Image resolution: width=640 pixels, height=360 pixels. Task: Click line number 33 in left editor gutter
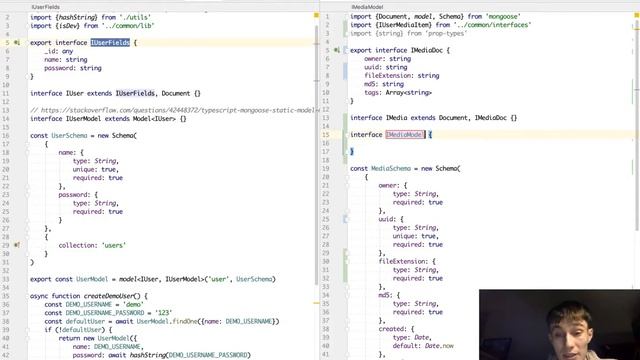[6, 279]
